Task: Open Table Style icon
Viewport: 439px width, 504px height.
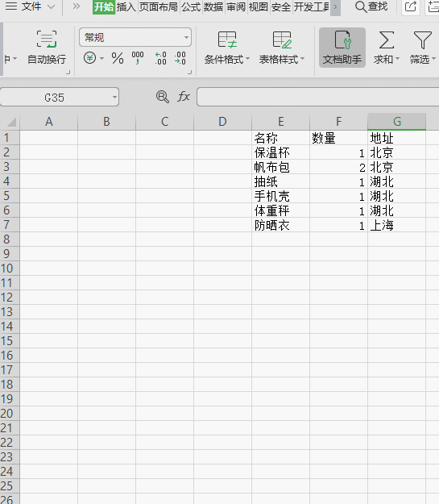Action: click(282, 40)
